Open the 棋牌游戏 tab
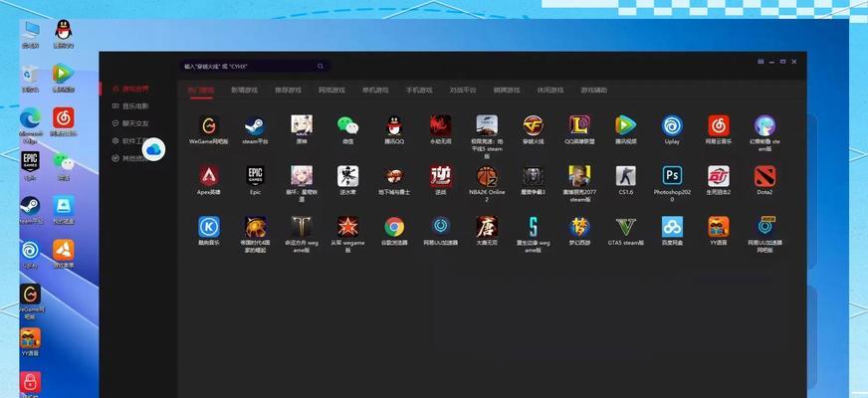Screen dimensions: 868x398 click(507, 90)
